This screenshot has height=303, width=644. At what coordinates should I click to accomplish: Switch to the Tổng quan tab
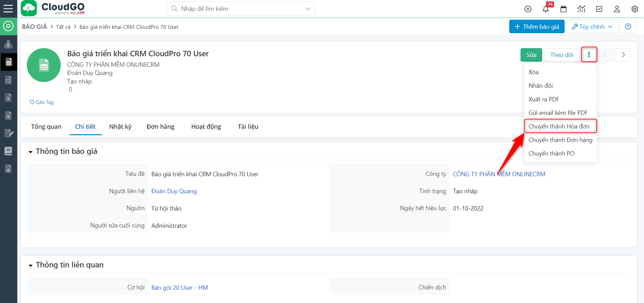click(46, 127)
